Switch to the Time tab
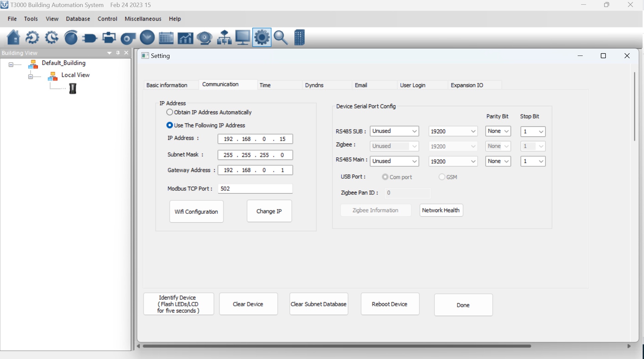Screen dimensions: 644x359 tap(266, 85)
